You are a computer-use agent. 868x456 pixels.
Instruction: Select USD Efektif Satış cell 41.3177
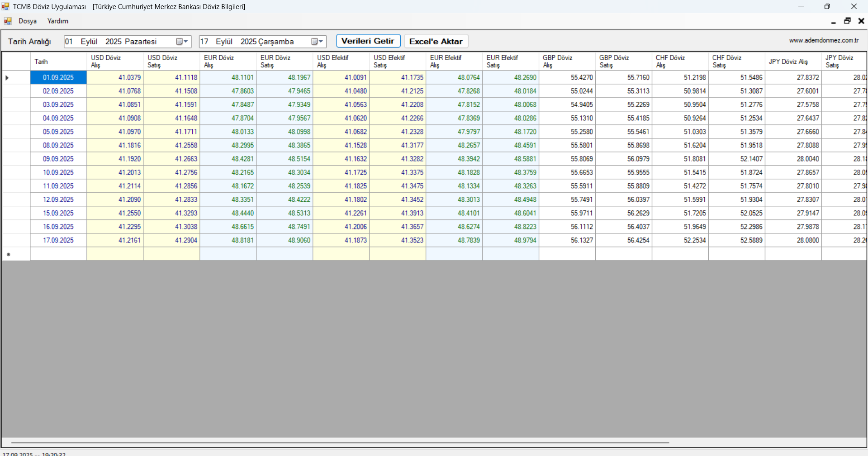pos(398,145)
